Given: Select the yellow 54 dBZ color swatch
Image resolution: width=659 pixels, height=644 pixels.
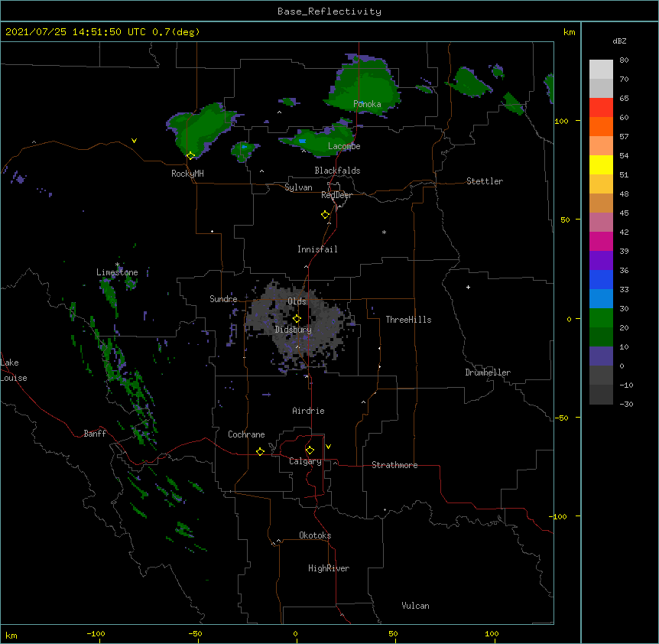Looking at the screenshot, I should tap(601, 164).
